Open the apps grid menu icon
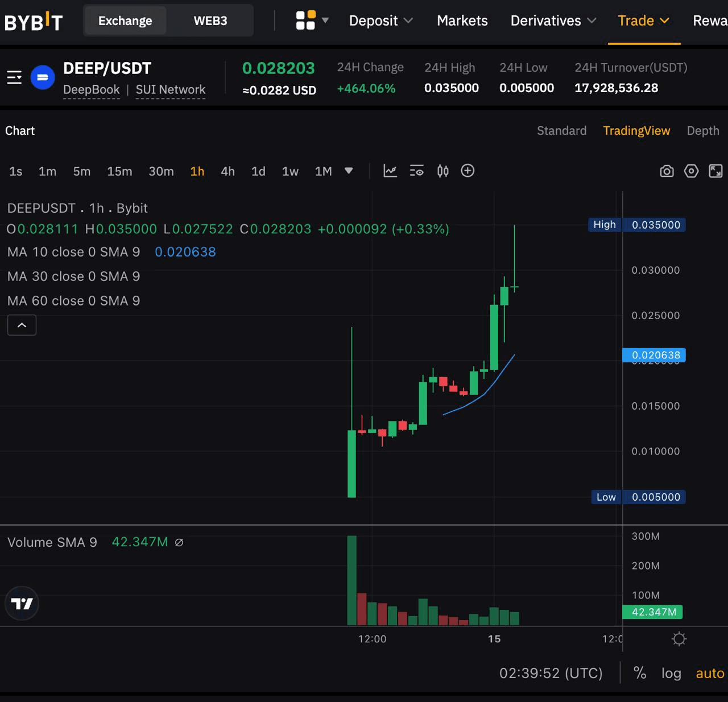The height and width of the screenshot is (702, 728). [x=305, y=20]
